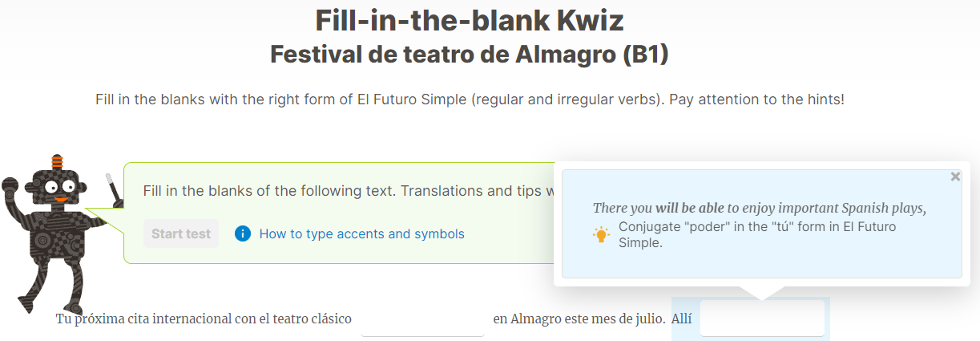Click the El Futuro Simple instruction text
The height and width of the screenshot is (341, 980).
click(470, 100)
